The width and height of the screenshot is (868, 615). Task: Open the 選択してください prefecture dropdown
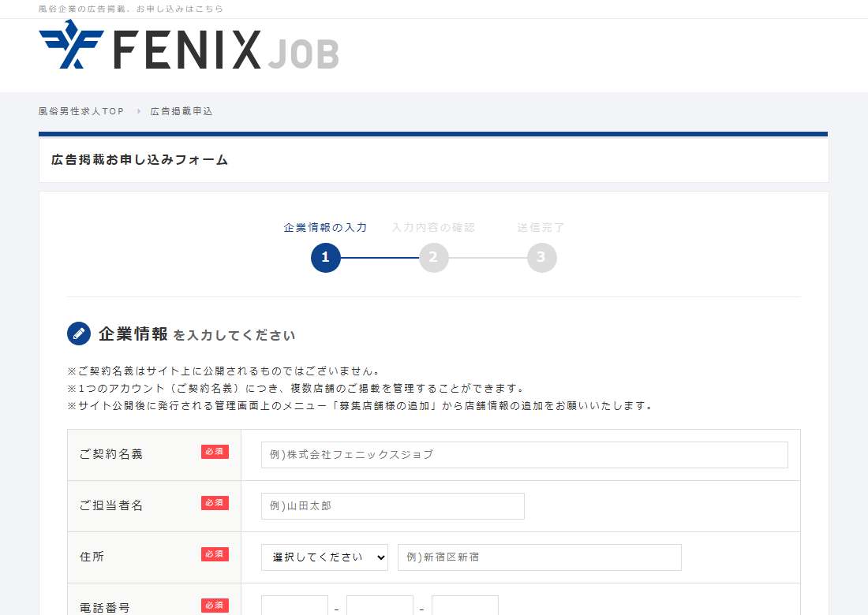click(324, 557)
